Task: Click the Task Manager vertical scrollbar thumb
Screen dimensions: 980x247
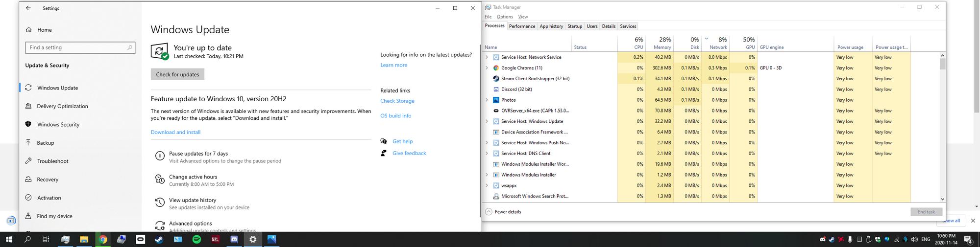Action: click(942, 64)
